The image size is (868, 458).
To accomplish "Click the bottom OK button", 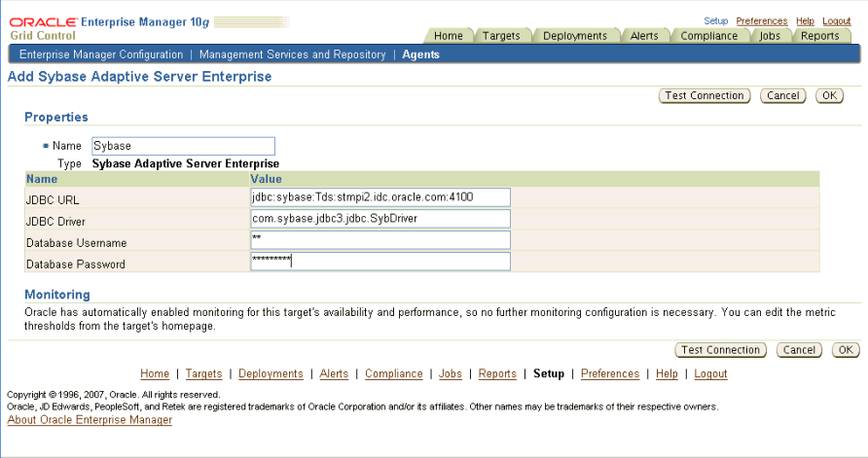I will 846,350.
